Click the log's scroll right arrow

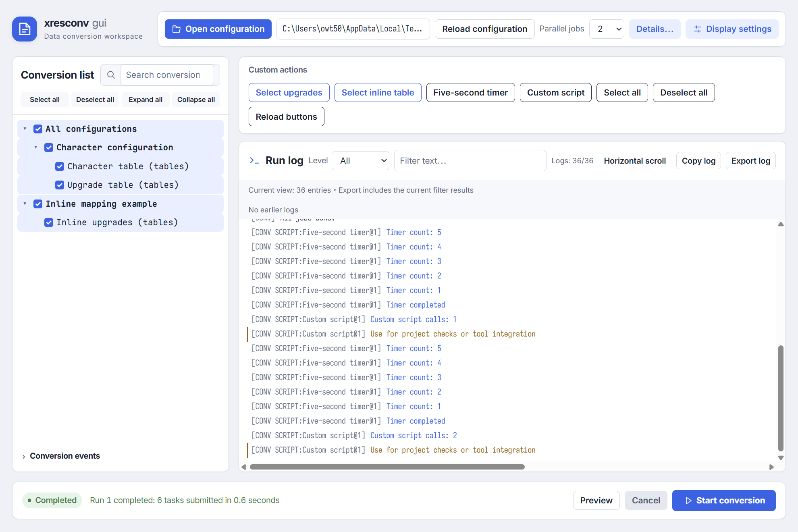[771, 467]
